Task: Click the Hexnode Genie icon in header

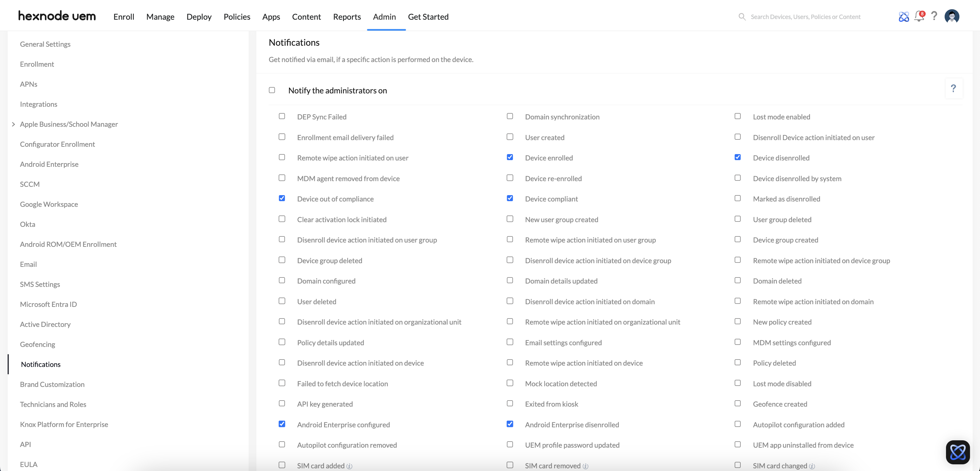Action: (904, 17)
